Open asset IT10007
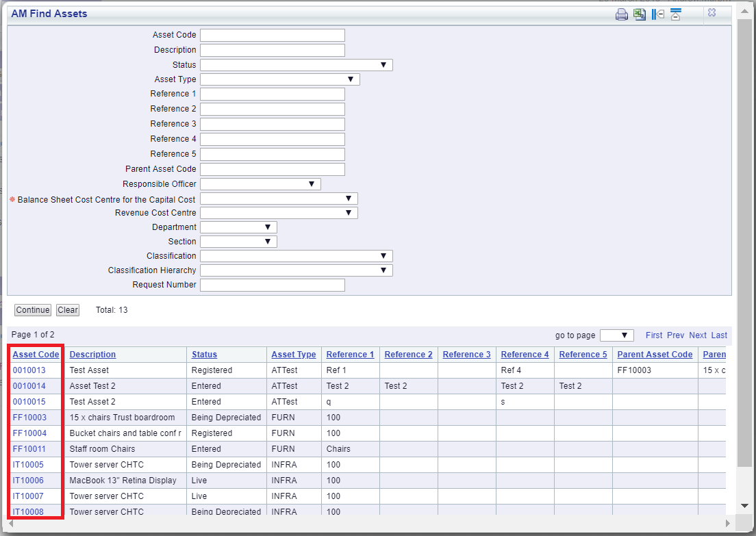The width and height of the screenshot is (756, 536). coord(28,496)
